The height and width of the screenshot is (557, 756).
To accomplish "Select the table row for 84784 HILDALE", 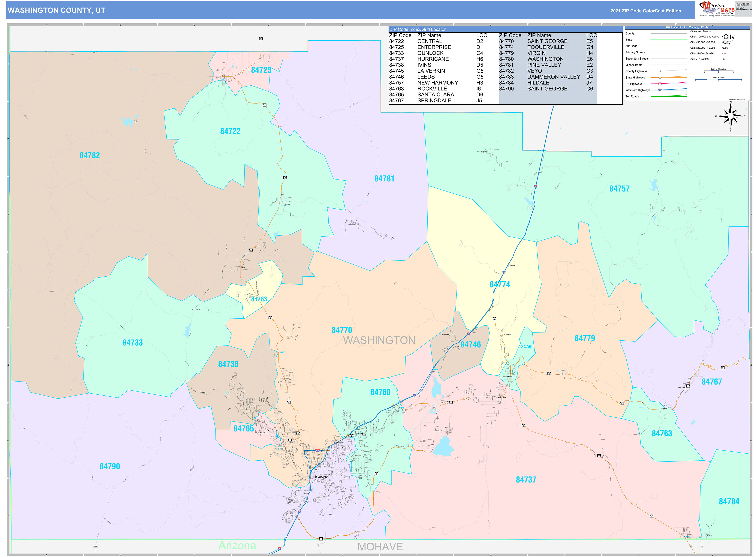I will pos(548,83).
